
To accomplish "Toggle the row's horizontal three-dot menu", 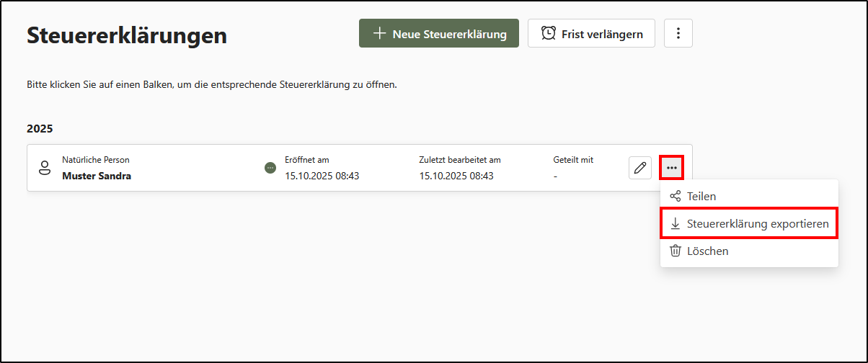I will tap(671, 168).
